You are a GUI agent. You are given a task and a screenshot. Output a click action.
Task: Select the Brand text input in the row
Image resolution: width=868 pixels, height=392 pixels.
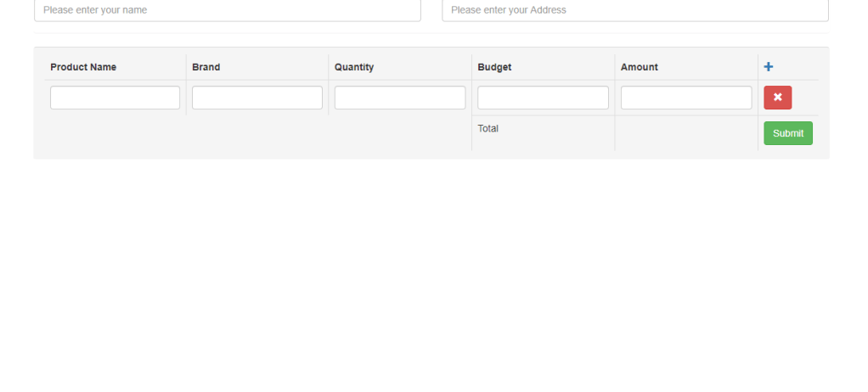(x=257, y=98)
